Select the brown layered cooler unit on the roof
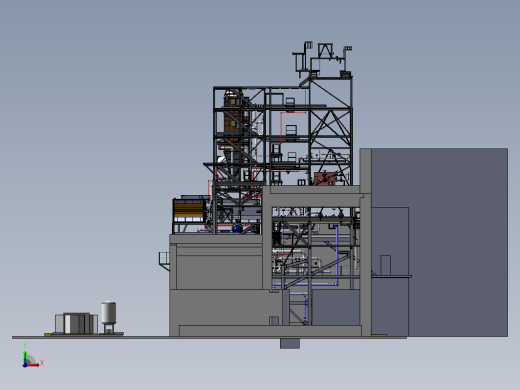The height and width of the screenshot is (390, 520). pos(189,211)
